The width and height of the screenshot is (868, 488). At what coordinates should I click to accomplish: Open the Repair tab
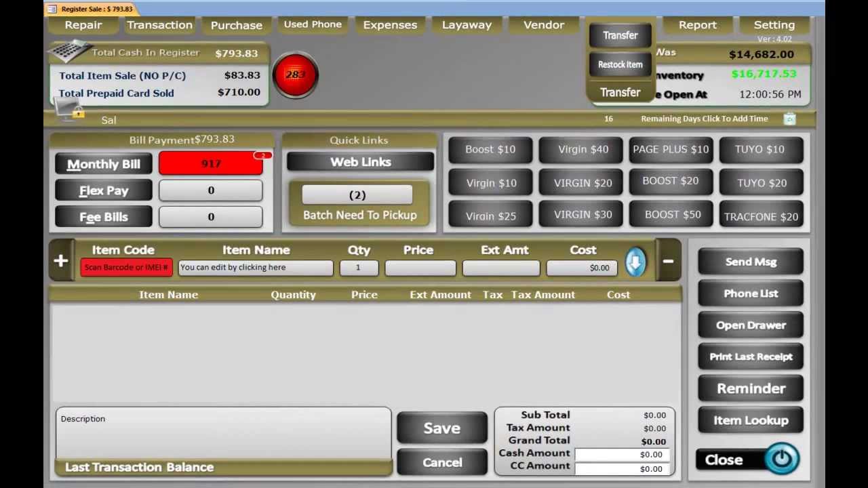tap(83, 25)
